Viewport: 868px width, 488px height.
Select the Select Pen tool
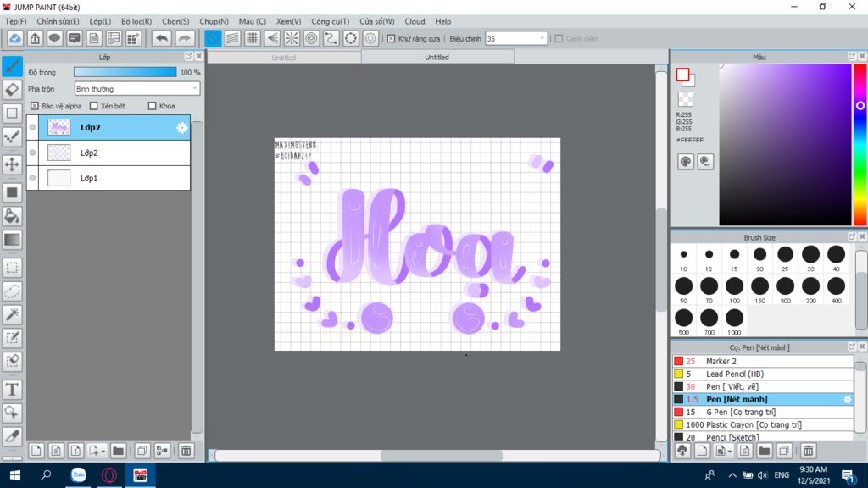pyautogui.click(x=12, y=338)
